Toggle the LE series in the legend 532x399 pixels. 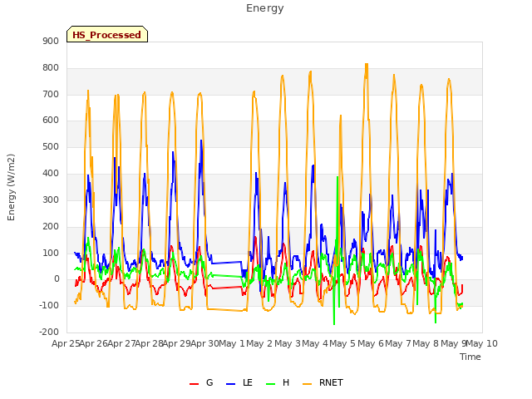(x=248, y=382)
